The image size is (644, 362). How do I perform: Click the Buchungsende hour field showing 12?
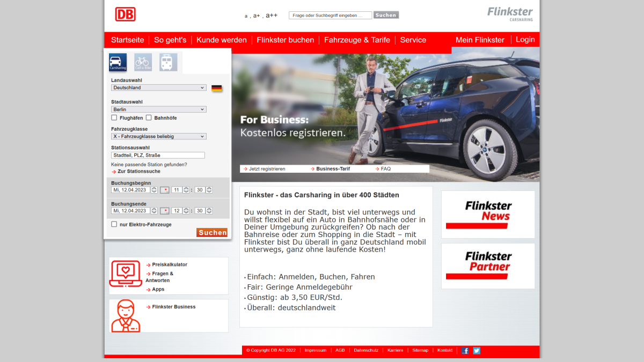coord(177,211)
